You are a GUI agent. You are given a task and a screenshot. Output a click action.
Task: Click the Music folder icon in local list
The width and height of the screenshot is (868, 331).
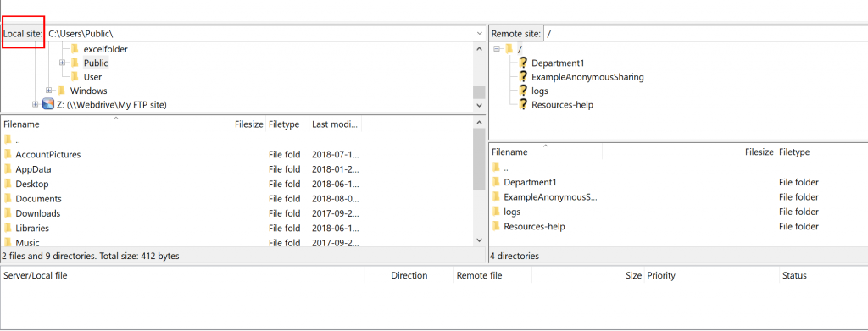pyautogui.click(x=8, y=242)
